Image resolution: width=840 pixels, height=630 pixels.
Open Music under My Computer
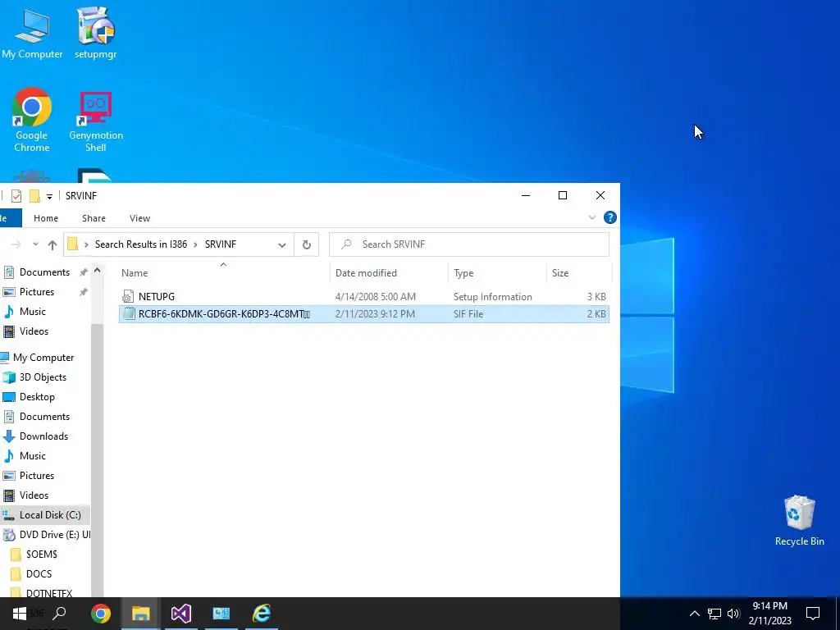pos(33,456)
